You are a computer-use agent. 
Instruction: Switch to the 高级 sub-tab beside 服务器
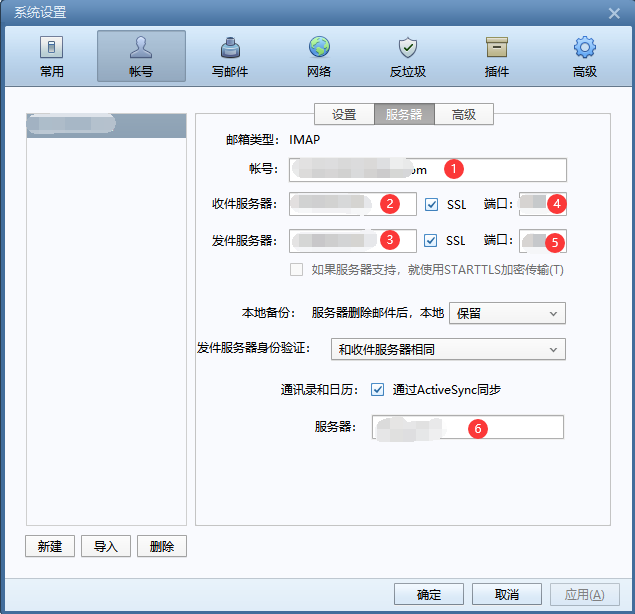(x=464, y=114)
